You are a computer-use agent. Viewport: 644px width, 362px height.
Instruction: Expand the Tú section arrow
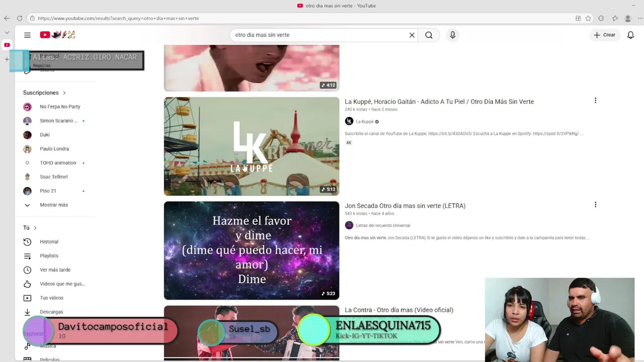tap(35, 228)
